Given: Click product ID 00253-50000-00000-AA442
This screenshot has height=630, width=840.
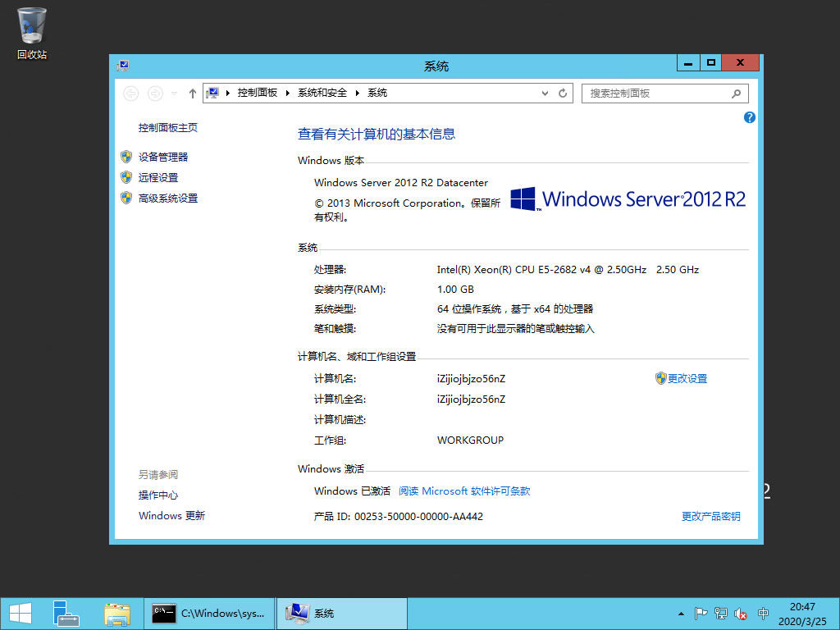Looking at the screenshot, I should 418,517.
